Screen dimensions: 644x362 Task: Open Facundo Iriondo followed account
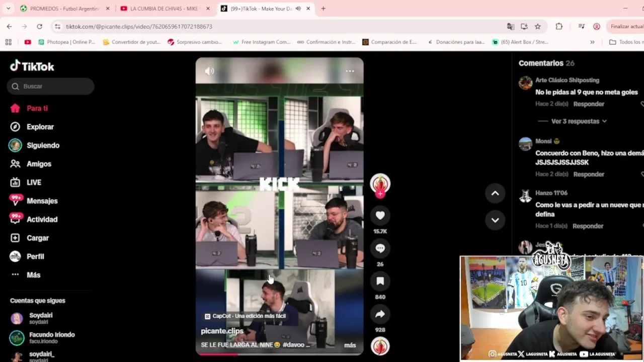(42, 337)
